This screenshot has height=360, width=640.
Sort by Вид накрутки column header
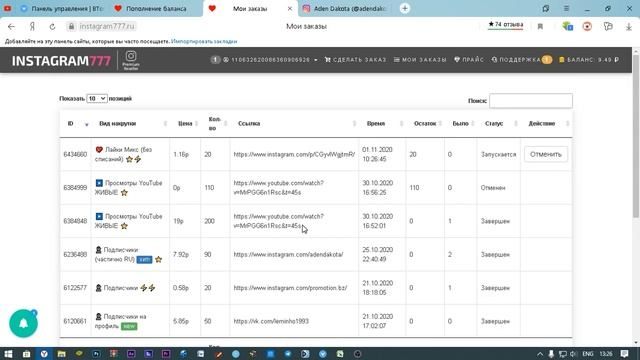pyautogui.click(x=131, y=124)
